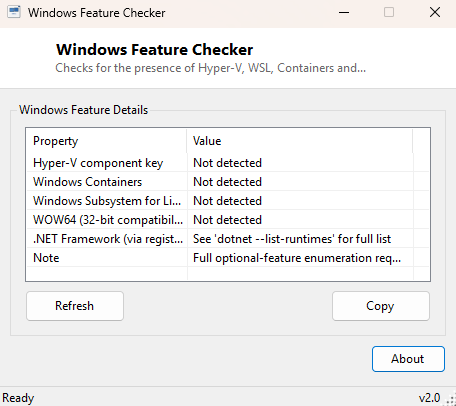This screenshot has width=456, height=406.
Task: Click the Value column header
Action: click(x=300, y=141)
